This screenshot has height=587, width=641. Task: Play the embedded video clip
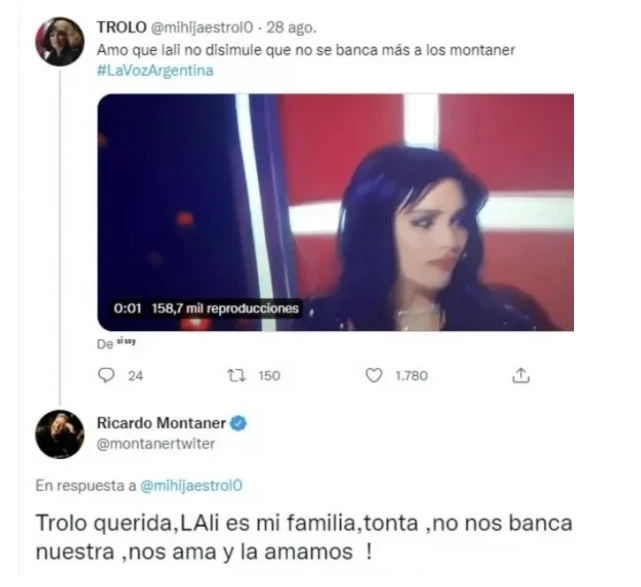(335, 212)
